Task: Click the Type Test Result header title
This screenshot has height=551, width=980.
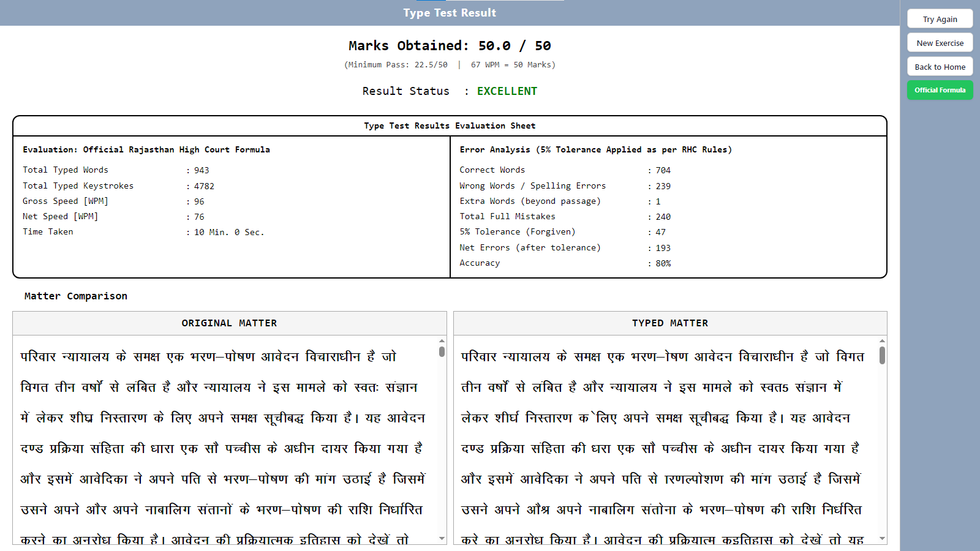Action: [450, 13]
